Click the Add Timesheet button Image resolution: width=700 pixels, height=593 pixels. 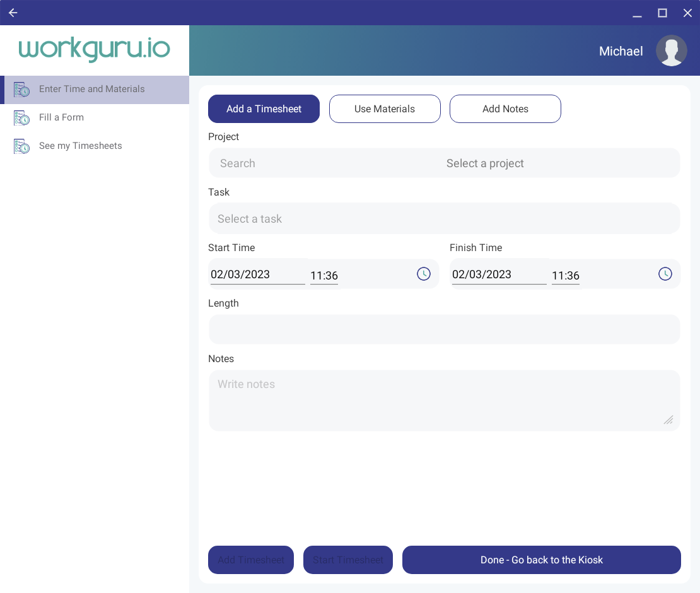[x=250, y=560]
